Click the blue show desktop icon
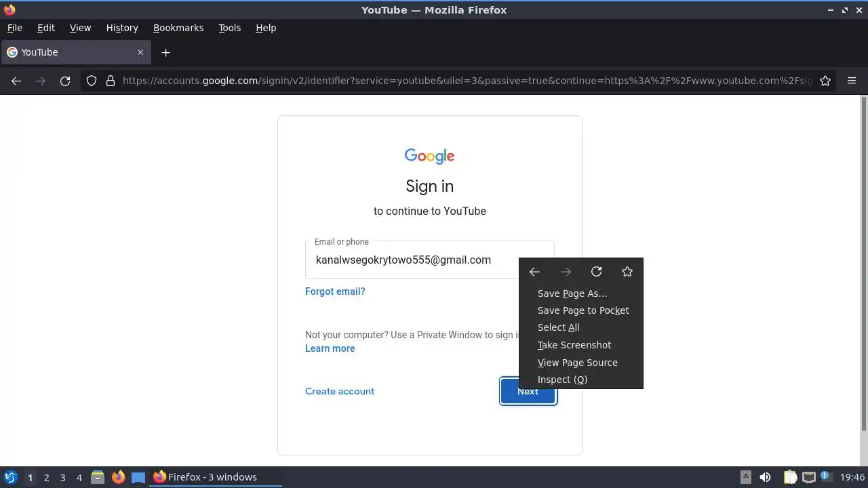868x488 pixels. (138, 477)
